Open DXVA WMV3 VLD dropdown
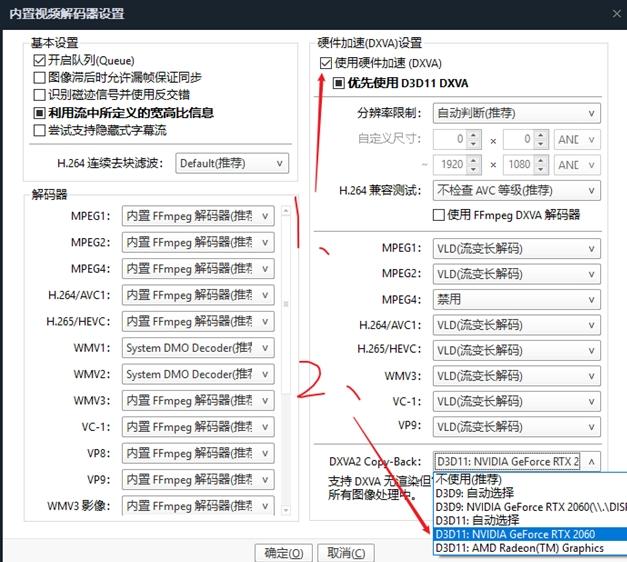This screenshot has width=627, height=562. [x=517, y=376]
